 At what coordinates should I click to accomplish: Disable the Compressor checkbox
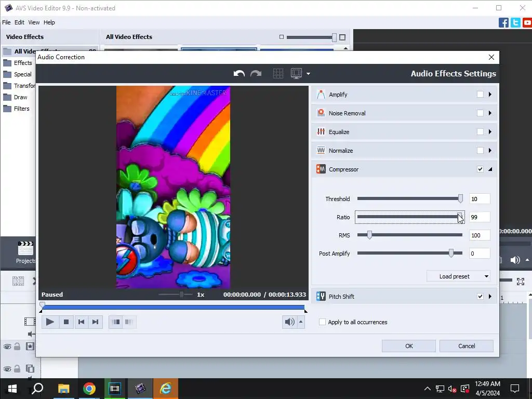click(x=480, y=169)
